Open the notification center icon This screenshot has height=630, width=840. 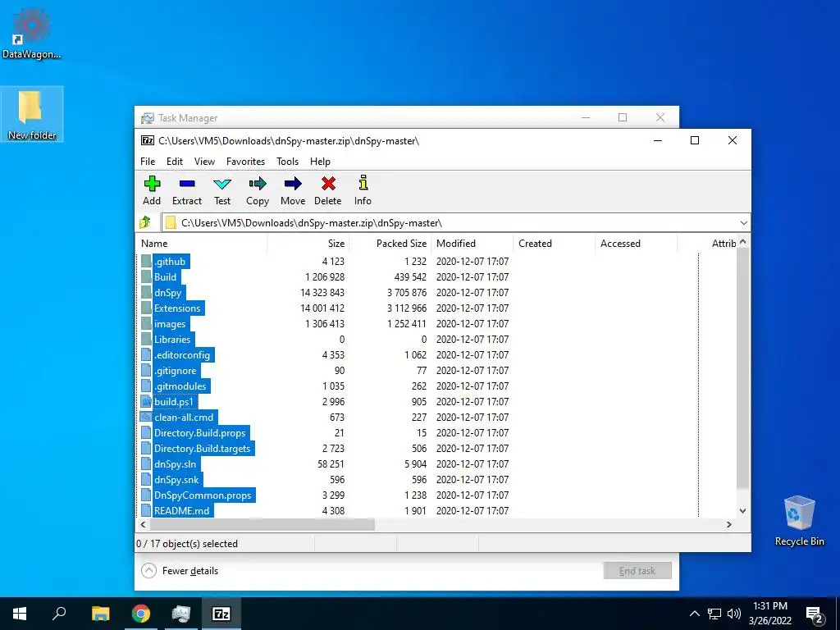(815, 614)
